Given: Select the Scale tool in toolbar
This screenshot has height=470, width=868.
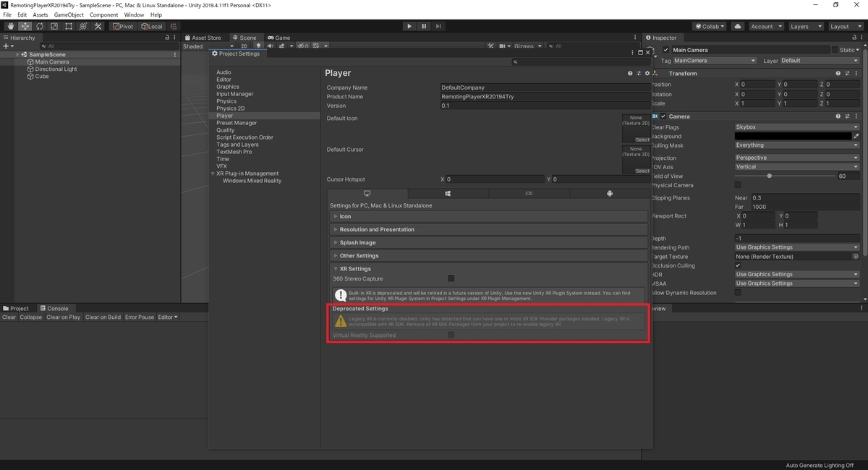Looking at the screenshot, I should pos(54,26).
